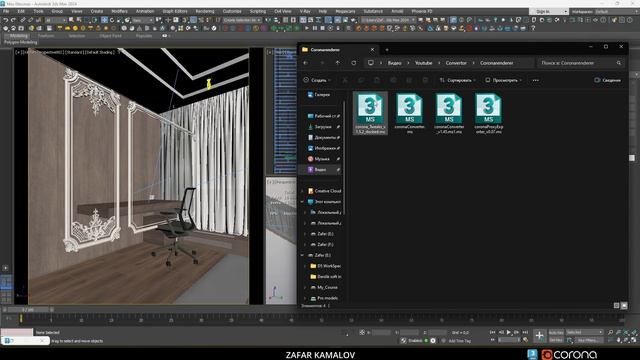Switch to the Object Paint ribbon tab
The image size is (640, 360).
pos(110,36)
